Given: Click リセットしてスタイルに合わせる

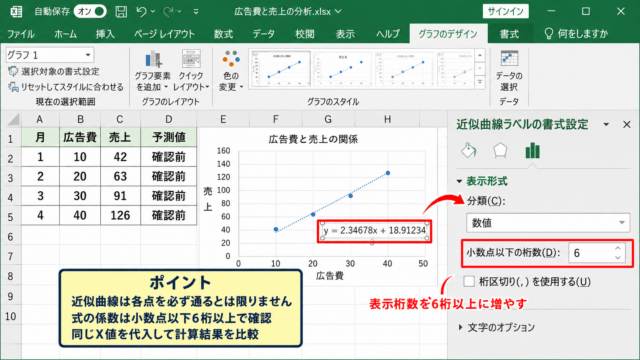Looking at the screenshot, I should coord(66,87).
